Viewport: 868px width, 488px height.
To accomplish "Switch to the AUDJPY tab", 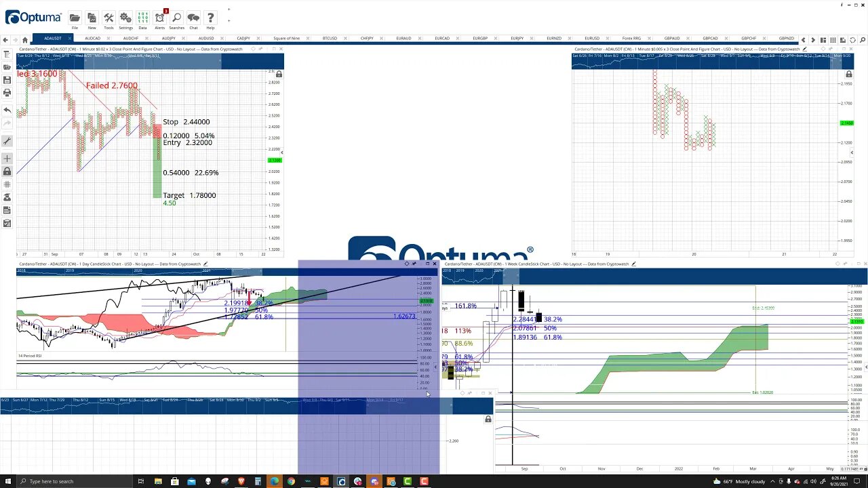I will (168, 39).
